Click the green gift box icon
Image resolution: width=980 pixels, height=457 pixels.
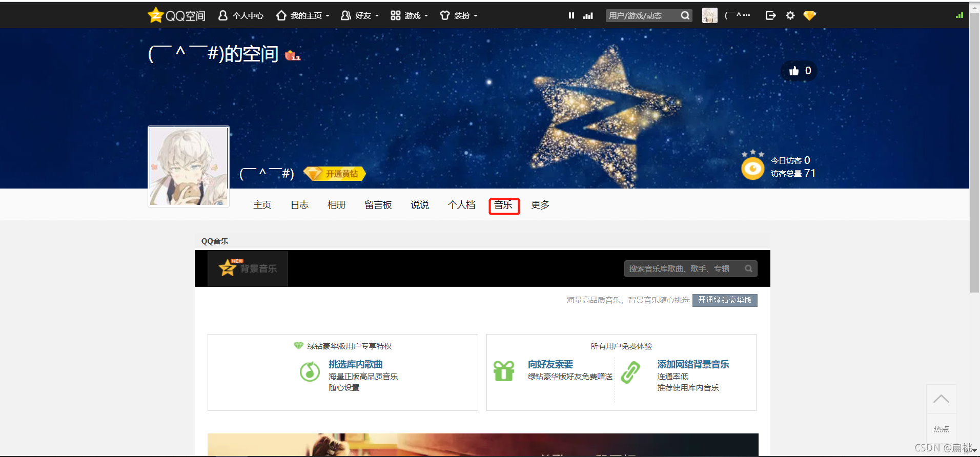(504, 371)
